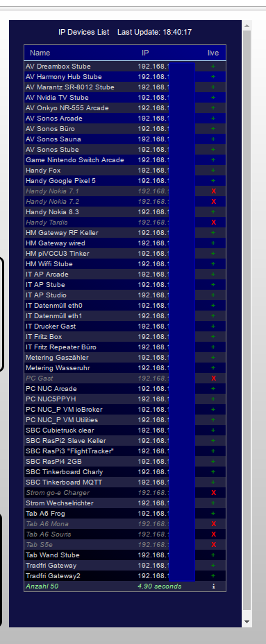
Task: Select the PC NUC_P VM ioBroker row name
Action: click(64, 410)
